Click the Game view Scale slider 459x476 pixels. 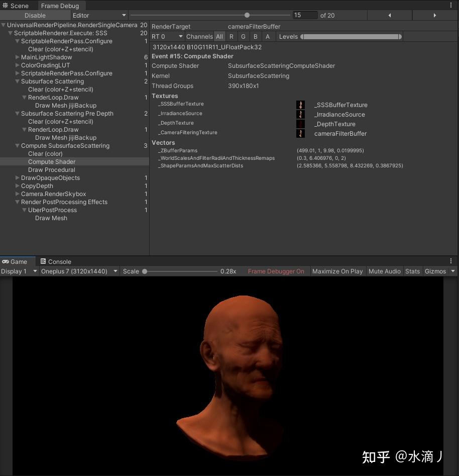tap(180, 271)
